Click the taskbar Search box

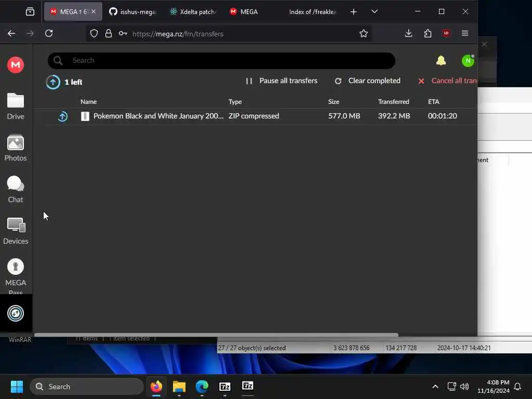[87, 387]
